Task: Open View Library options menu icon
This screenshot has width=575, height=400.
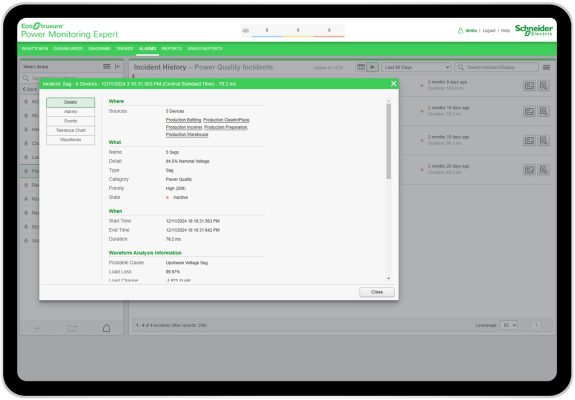Action: pos(107,66)
